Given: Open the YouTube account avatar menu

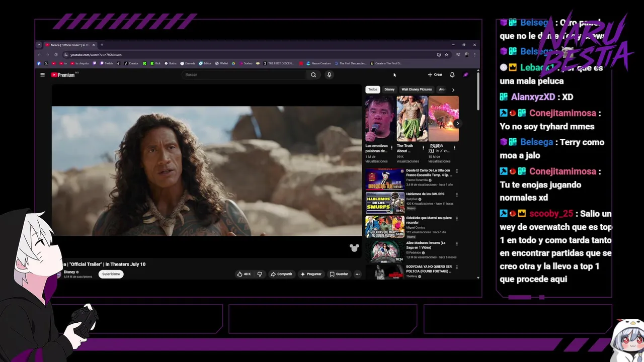Looking at the screenshot, I should click(x=466, y=75).
